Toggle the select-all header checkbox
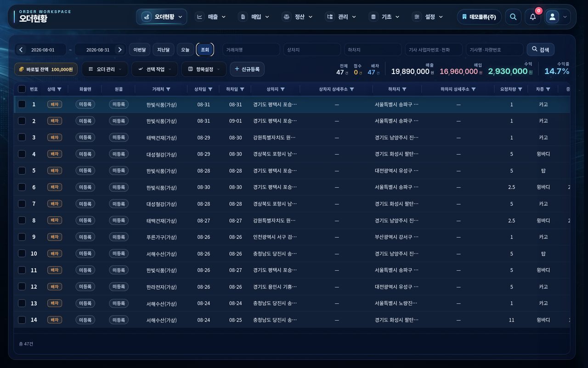 tap(22, 89)
